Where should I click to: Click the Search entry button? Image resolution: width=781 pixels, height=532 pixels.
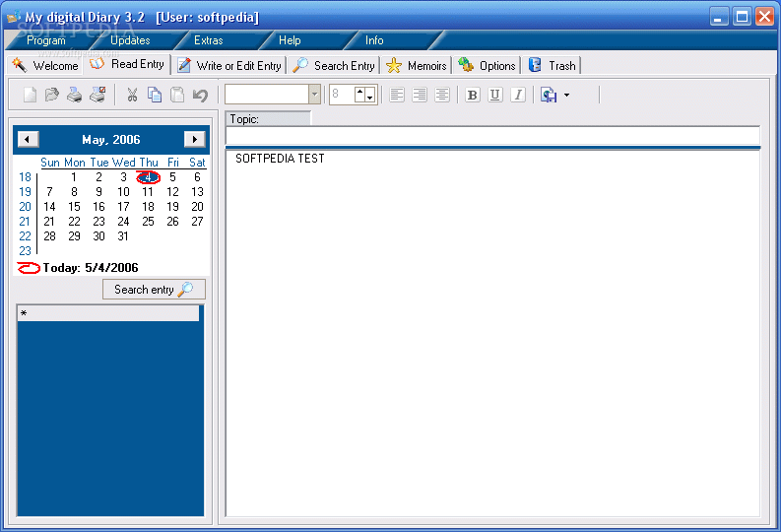click(154, 290)
